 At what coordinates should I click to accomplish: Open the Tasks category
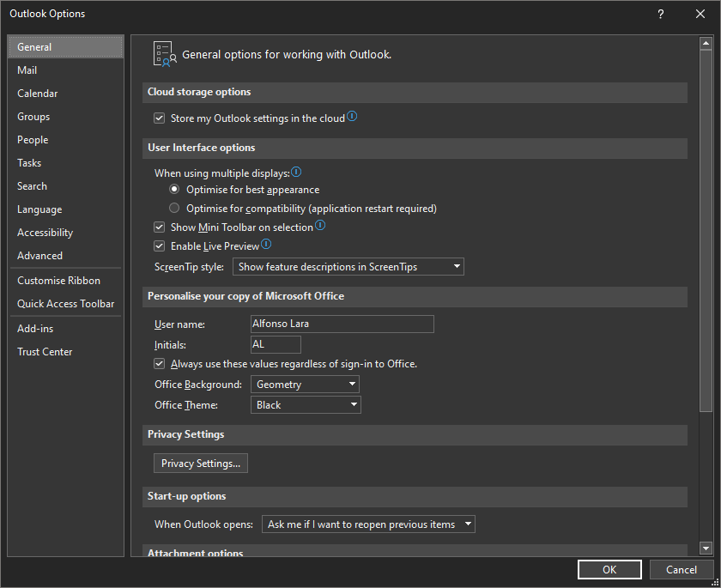66,163
